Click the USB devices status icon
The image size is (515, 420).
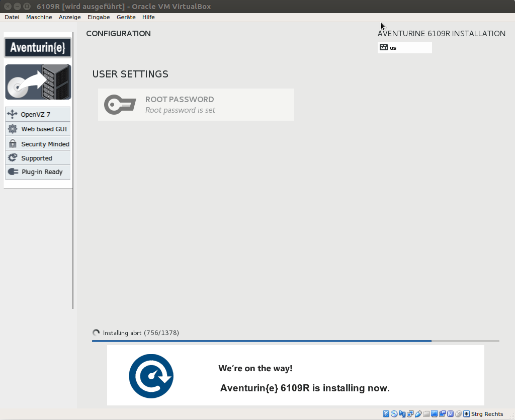tap(418, 414)
